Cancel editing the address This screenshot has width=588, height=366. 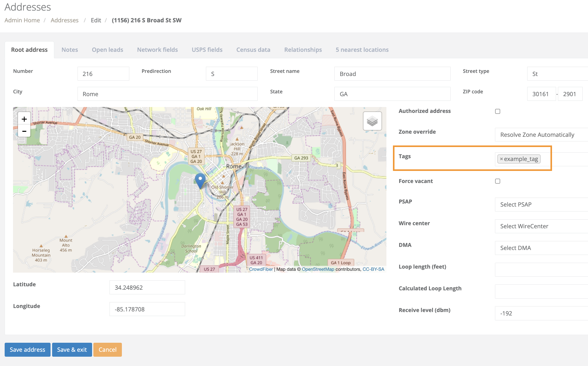click(107, 350)
